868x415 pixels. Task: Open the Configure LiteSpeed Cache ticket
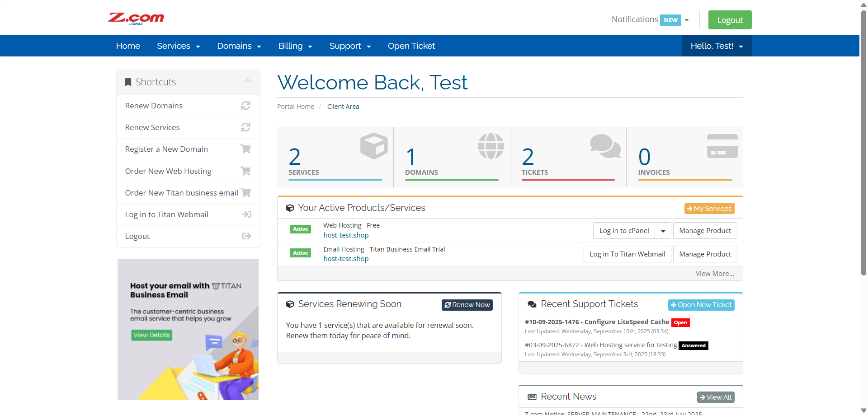click(597, 322)
